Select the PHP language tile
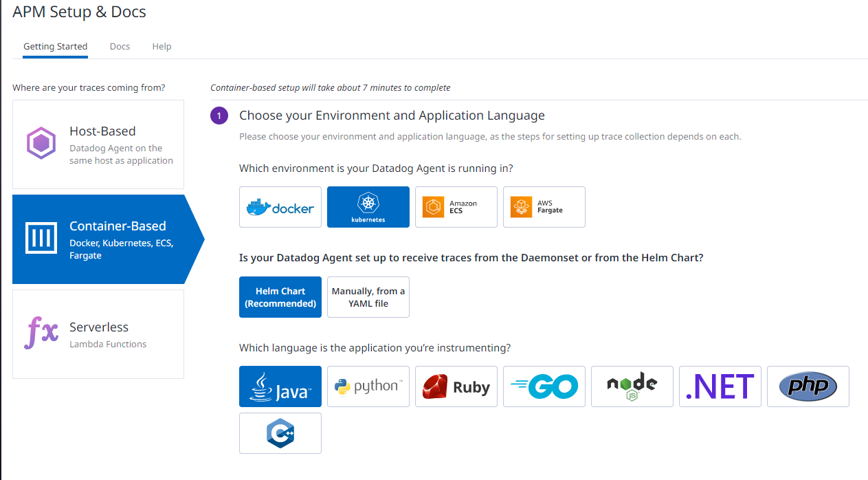Viewport: 868px width, 480px height. [x=808, y=386]
